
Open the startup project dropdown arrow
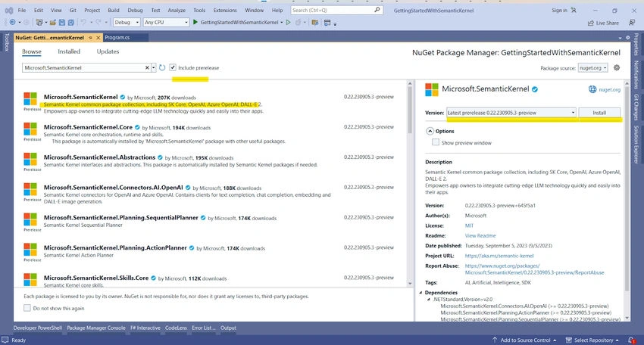pyautogui.click(x=282, y=23)
